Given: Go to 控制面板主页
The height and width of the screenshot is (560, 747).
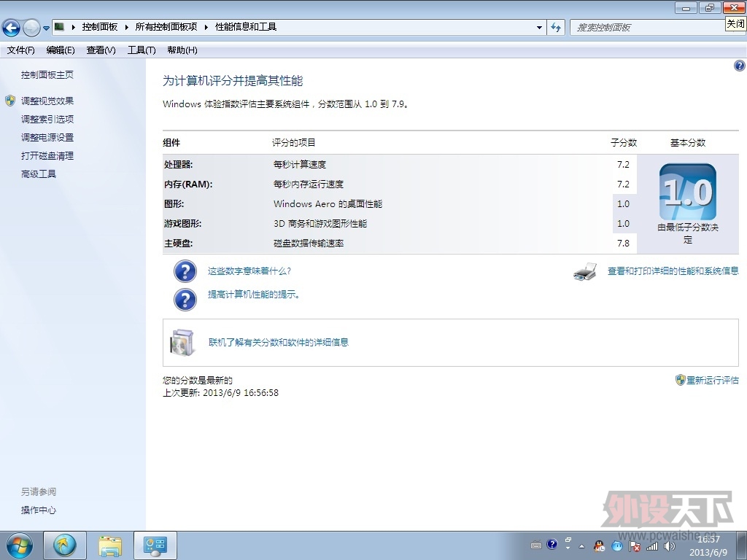Looking at the screenshot, I should coord(47,75).
